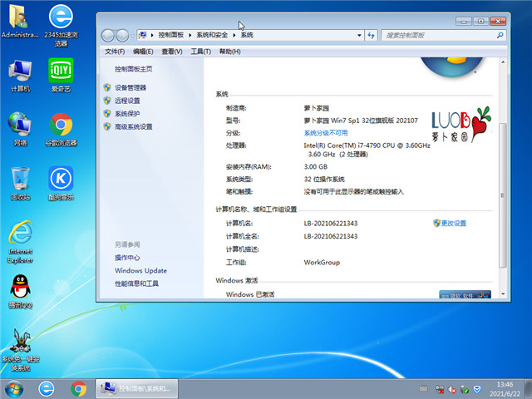Open the Administrator folder desktop icon
Image resolution: width=532 pixels, height=399 pixels.
coord(20,21)
